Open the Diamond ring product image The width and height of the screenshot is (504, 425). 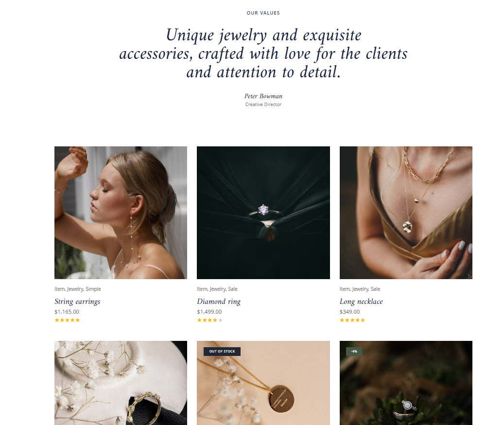pos(263,212)
